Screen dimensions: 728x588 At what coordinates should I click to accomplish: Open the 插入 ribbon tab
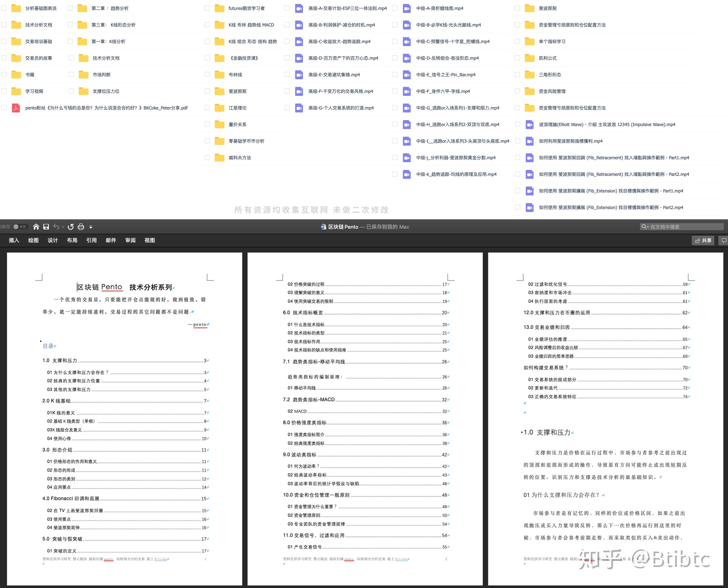click(x=14, y=240)
